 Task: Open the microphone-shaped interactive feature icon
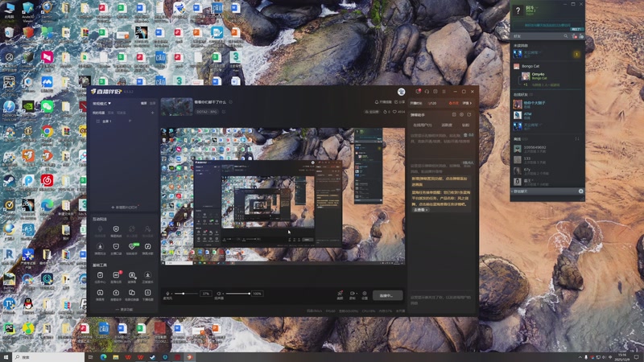coord(100,229)
